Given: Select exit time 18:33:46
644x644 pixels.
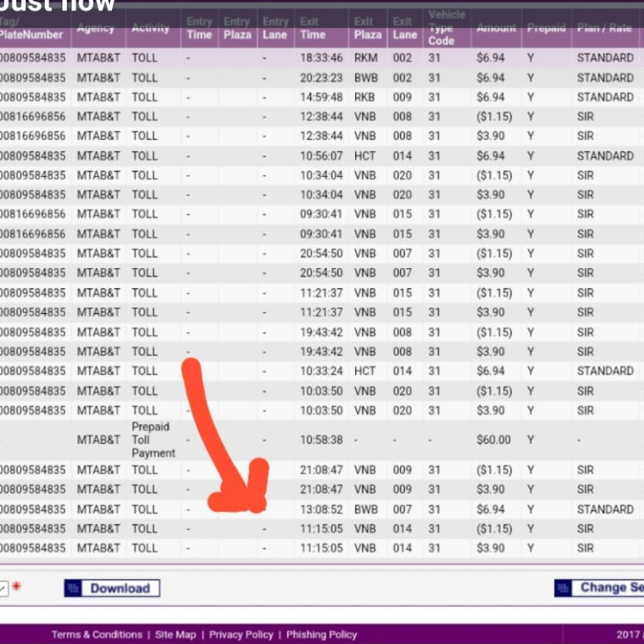Looking at the screenshot, I should [321, 58].
